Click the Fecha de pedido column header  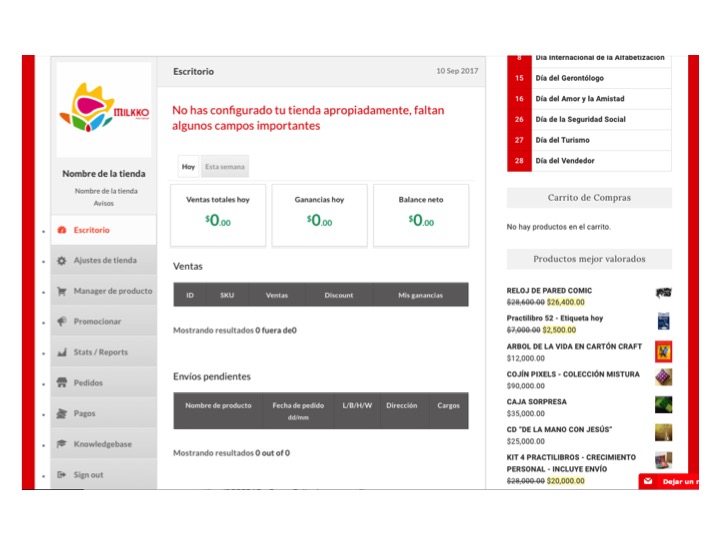pyautogui.click(x=298, y=411)
